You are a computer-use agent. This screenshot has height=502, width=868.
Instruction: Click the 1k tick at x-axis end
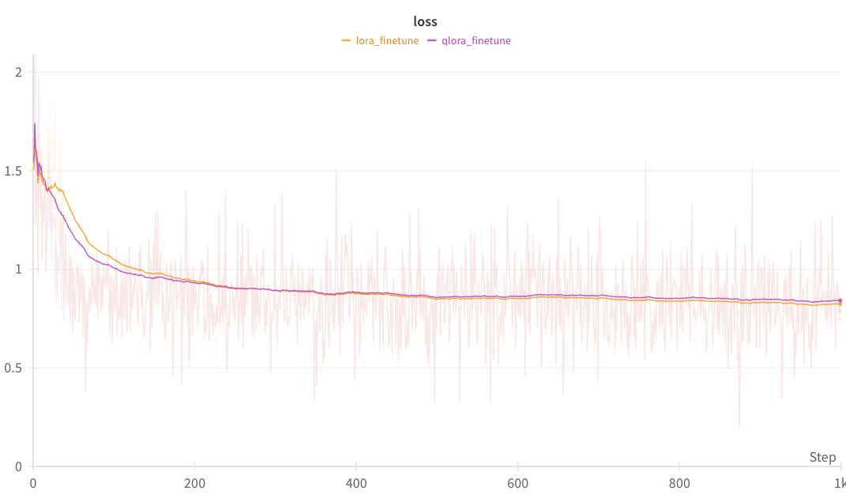(840, 482)
